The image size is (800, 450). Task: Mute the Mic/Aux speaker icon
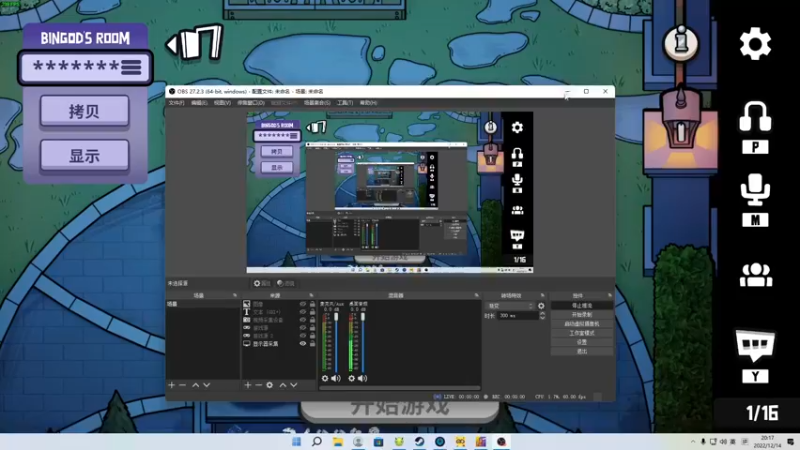336,378
